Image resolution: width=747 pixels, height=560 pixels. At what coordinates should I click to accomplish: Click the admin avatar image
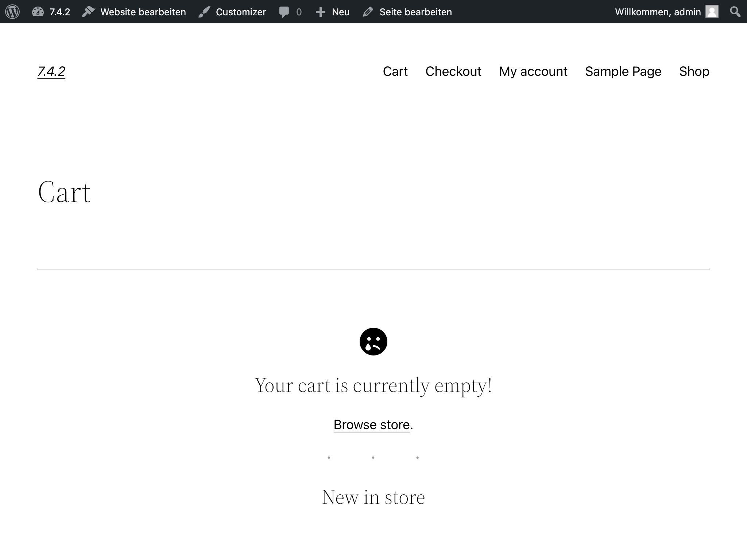[711, 11]
